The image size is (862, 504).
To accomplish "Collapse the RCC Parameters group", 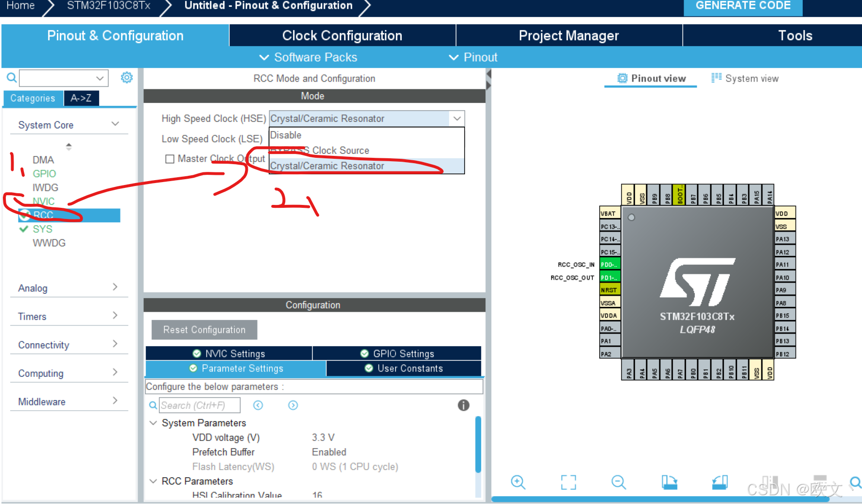I will (x=153, y=481).
